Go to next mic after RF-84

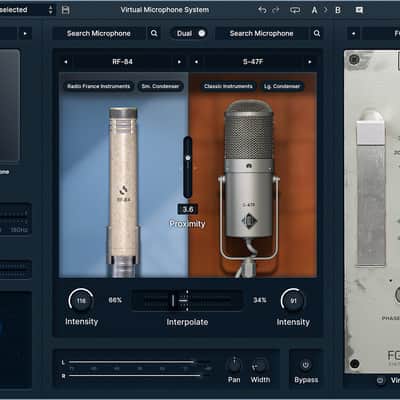coord(179,62)
